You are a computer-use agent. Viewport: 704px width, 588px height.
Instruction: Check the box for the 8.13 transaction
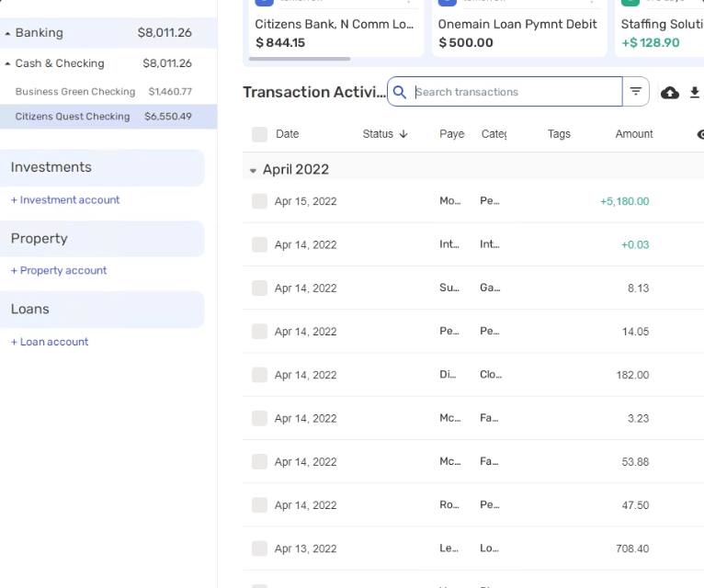point(259,288)
